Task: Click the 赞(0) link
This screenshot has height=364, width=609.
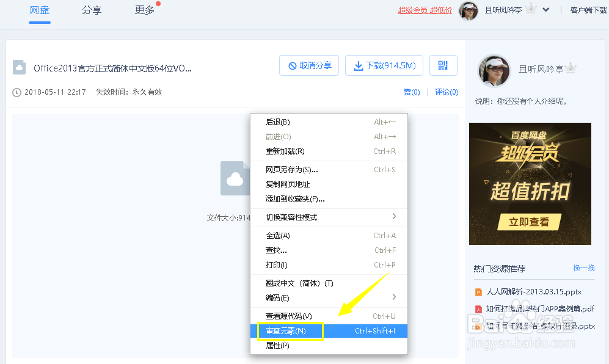Action: (411, 92)
